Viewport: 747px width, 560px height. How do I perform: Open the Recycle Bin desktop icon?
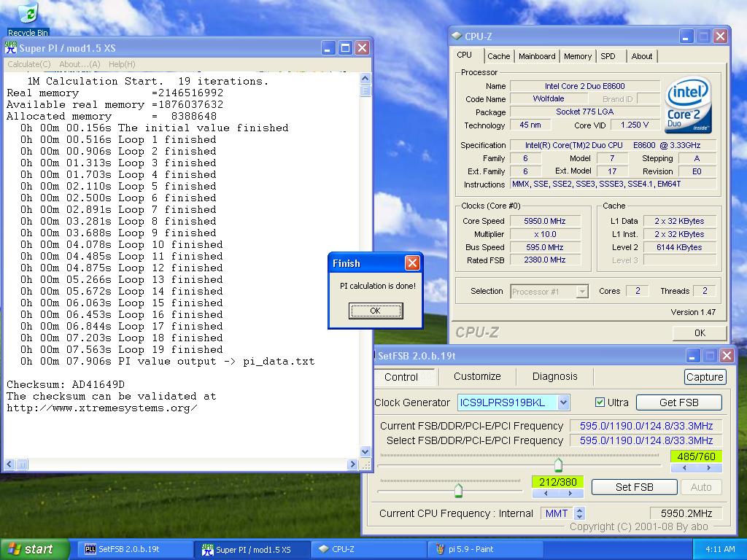click(x=28, y=19)
